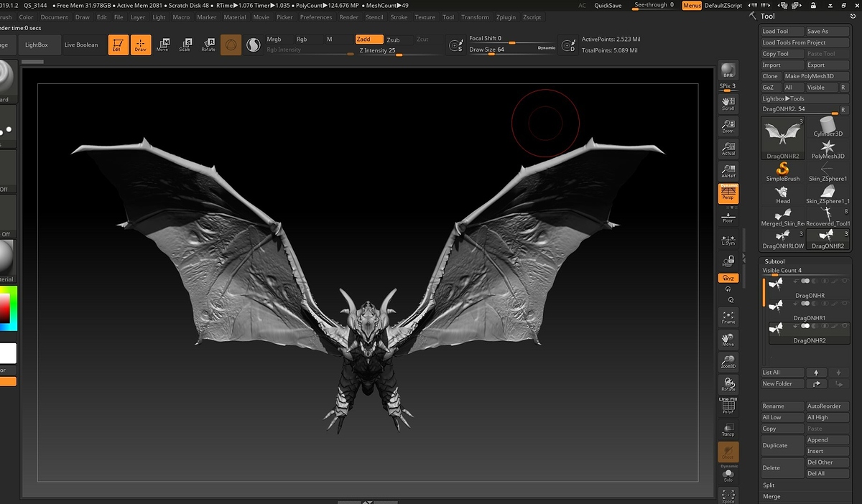
Task: Click the Sculptris Pro S-circle icon
Action: pos(254,45)
